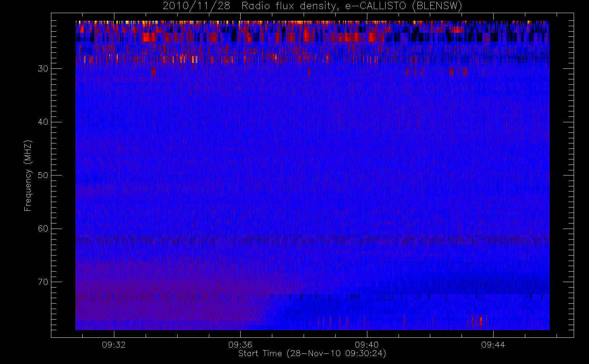Image resolution: width=589 pixels, height=364 pixels.
Task: Click the 30 frequency tick label
Action: click(43, 69)
